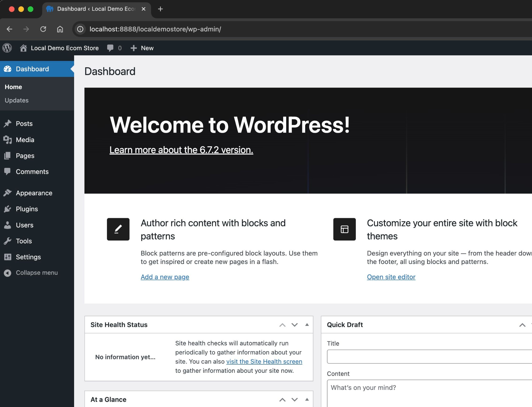Click the Comments speech bubble sidebar icon
This screenshot has height=407, width=532.
pyautogui.click(x=8, y=172)
